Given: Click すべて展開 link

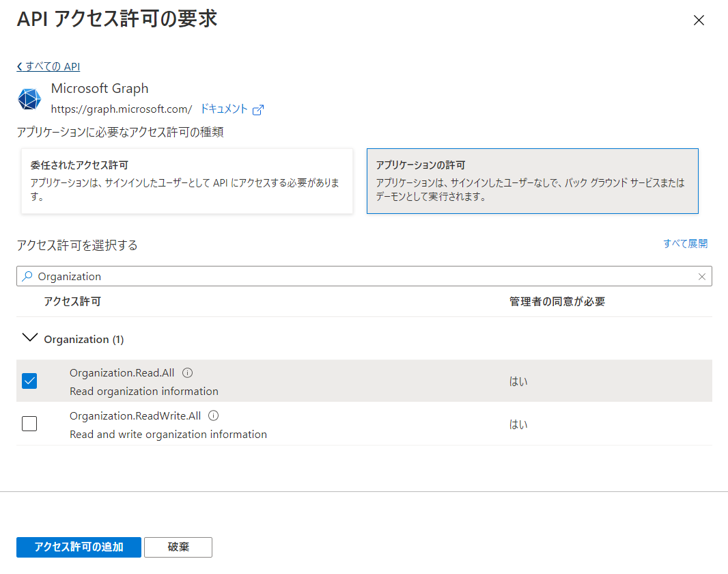Looking at the screenshot, I should [x=685, y=243].
